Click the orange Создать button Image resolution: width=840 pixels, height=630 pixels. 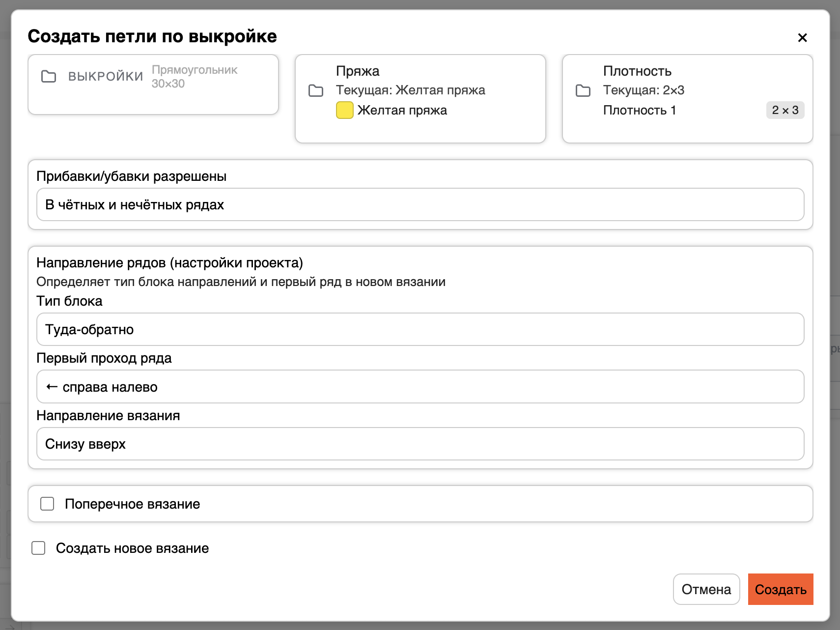tap(780, 589)
